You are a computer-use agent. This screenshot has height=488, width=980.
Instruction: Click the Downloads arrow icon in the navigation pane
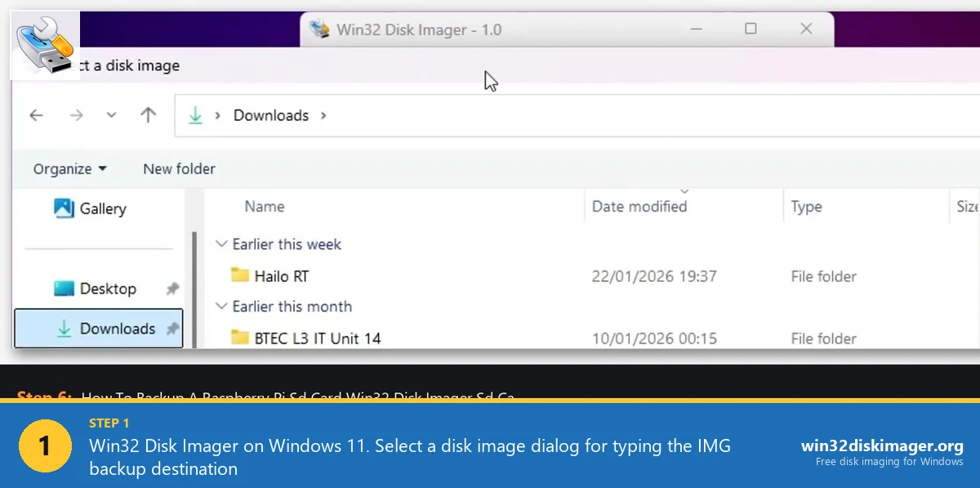click(63, 328)
